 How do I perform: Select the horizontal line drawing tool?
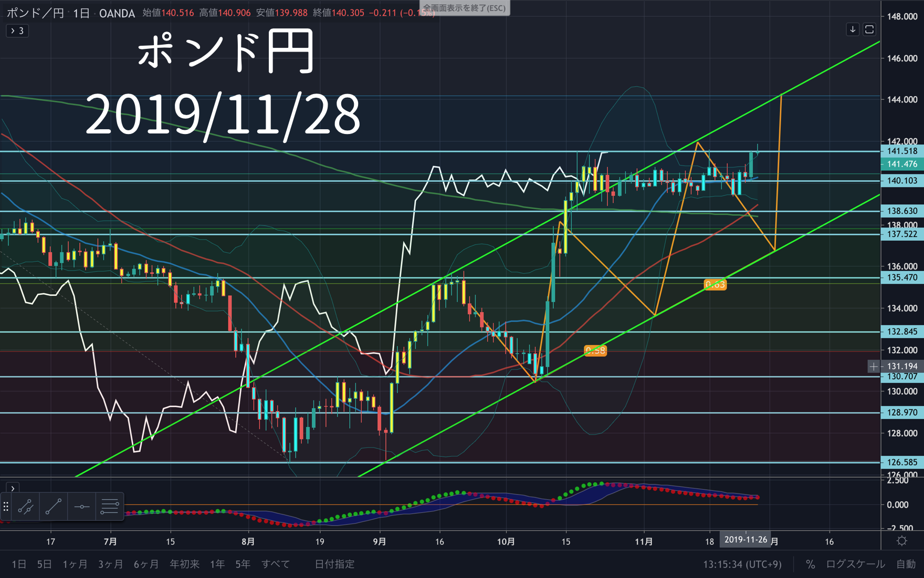tap(82, 507)
